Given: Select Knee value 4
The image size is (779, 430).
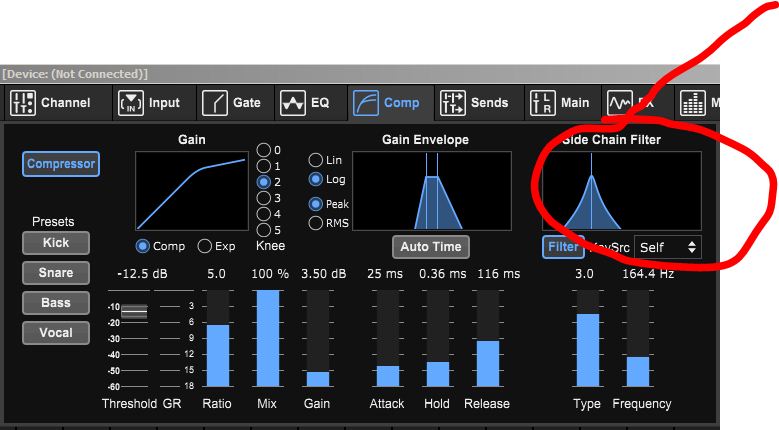Looking at the screenshot, I should (x=263, y=214).
